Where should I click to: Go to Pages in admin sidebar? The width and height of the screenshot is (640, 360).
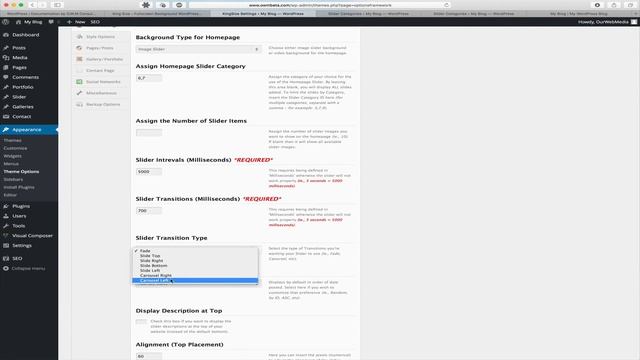tap(19, 67)
